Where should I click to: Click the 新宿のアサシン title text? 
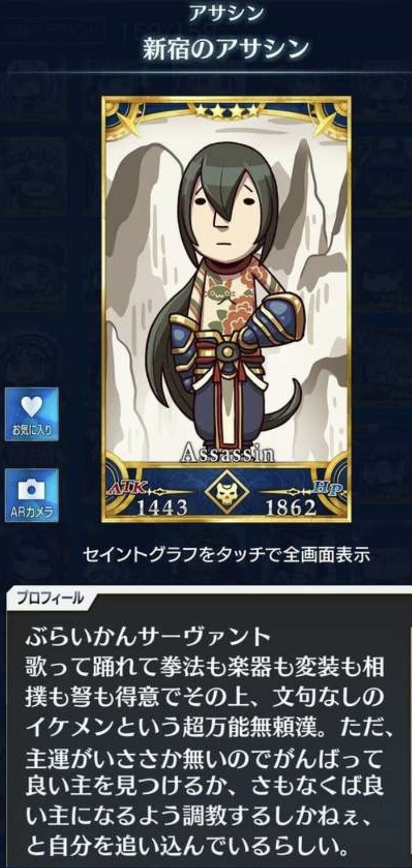[226, 49]
